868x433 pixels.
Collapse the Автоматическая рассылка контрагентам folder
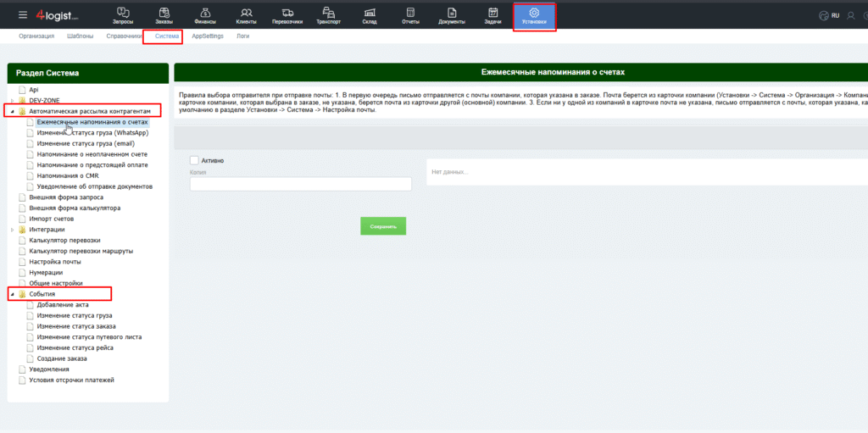(x=12, y=111)
